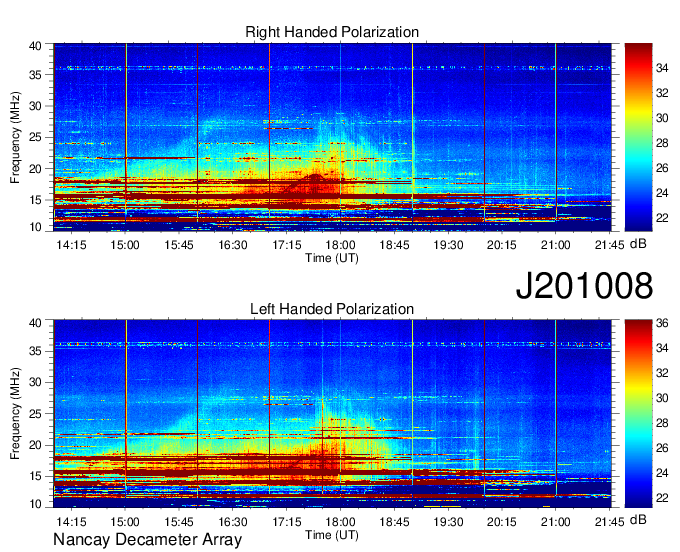Click Frequency (MHz) label of Right Handed plot

[x=15, y=137]
